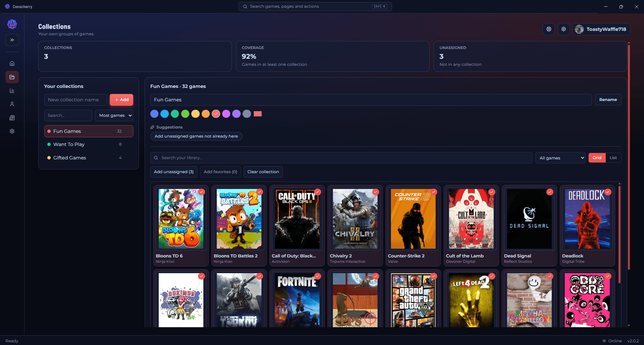Click the Suggestions sparkle icon
The width and height of the screenshot is (644, 345).
point(152,127)
